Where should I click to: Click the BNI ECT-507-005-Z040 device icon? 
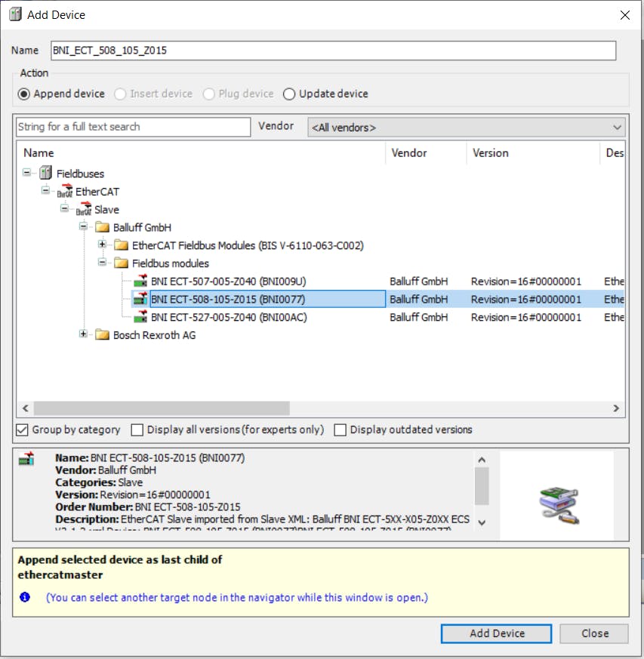tap(140, 281)
